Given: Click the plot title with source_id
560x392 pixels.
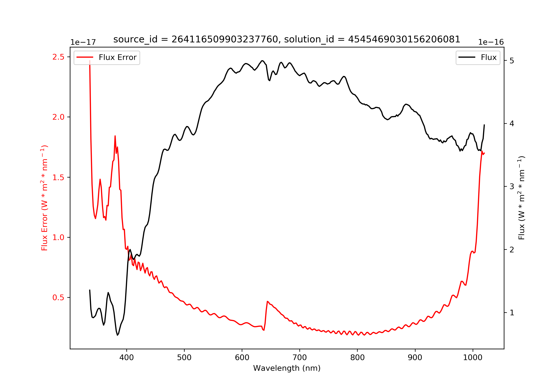Looking at the screenshot, I should [287, 39].
